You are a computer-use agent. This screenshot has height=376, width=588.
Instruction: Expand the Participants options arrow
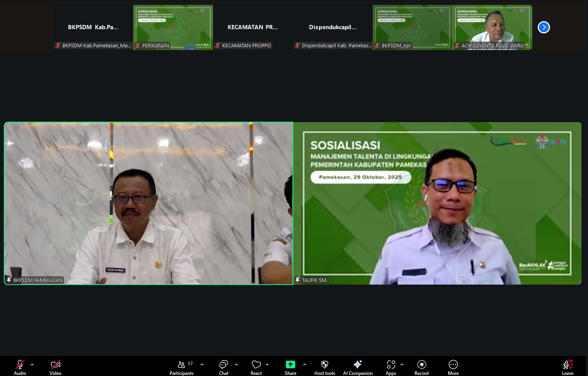tap(202, 364)
